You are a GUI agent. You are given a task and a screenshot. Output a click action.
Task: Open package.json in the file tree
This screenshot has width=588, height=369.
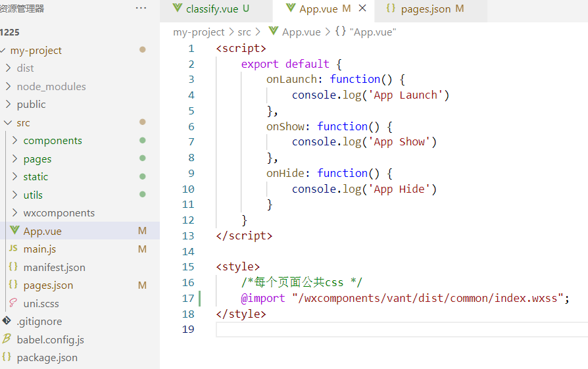coord(80,357)
